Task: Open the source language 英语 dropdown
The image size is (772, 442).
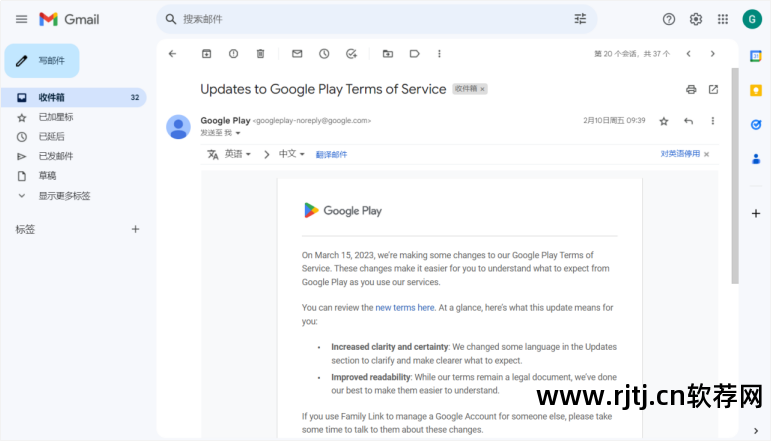Action: point(238,154)
